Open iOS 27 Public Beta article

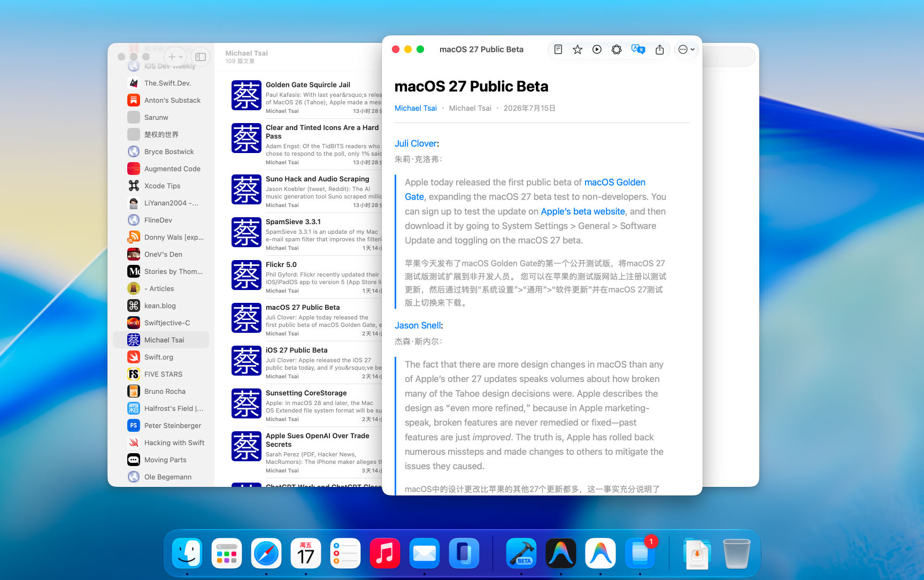tap(306, 362)
